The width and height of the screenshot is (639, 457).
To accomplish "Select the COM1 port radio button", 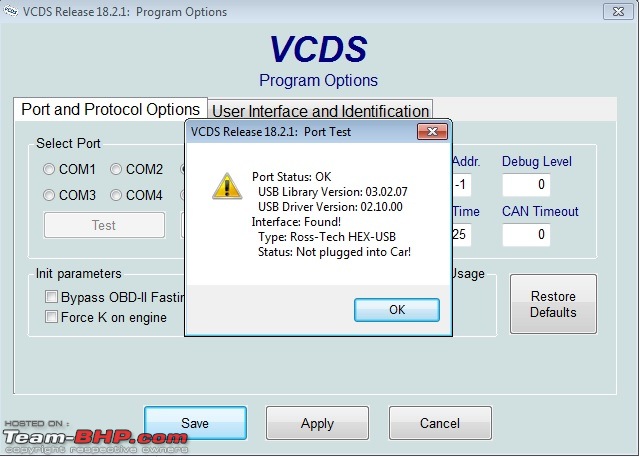I will (x=49, y=169).
